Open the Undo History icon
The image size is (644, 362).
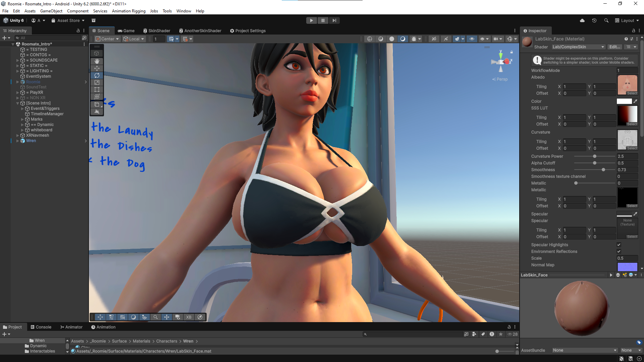click(x=594, y=20)
